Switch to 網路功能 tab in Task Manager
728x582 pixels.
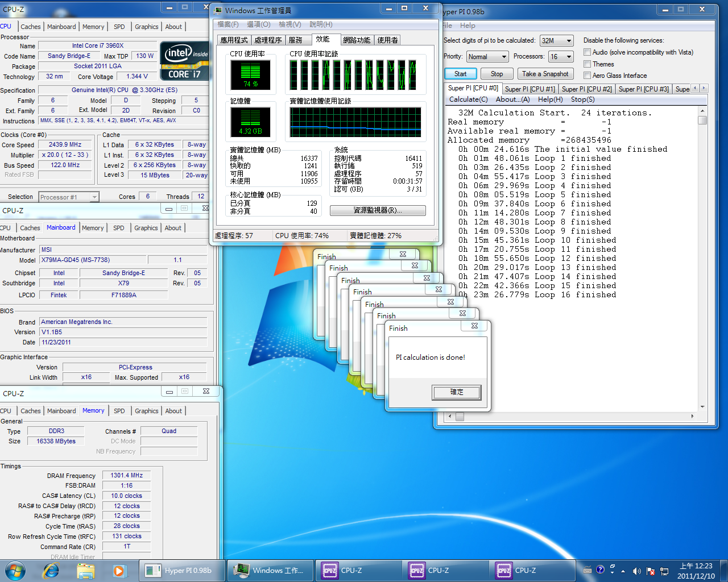[357, 40]
